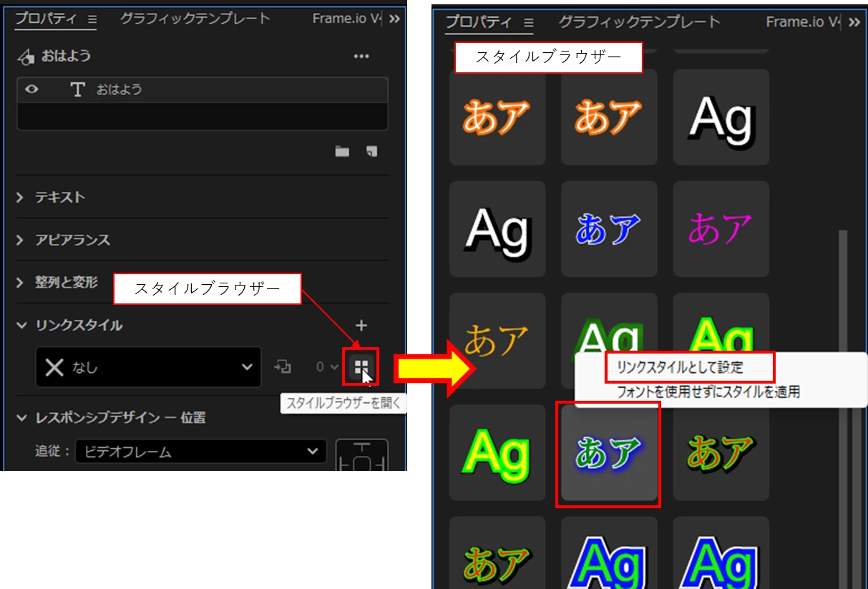Screen dimensions: 868x589
Task: Click the X icon inside なし dropdown
Action: 54,367
